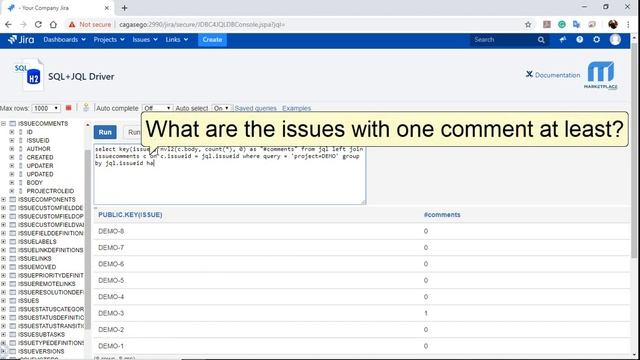This screenshot has height=360, width=640.
Task: Open the Examples link
Action: click(x=296, y=108)
